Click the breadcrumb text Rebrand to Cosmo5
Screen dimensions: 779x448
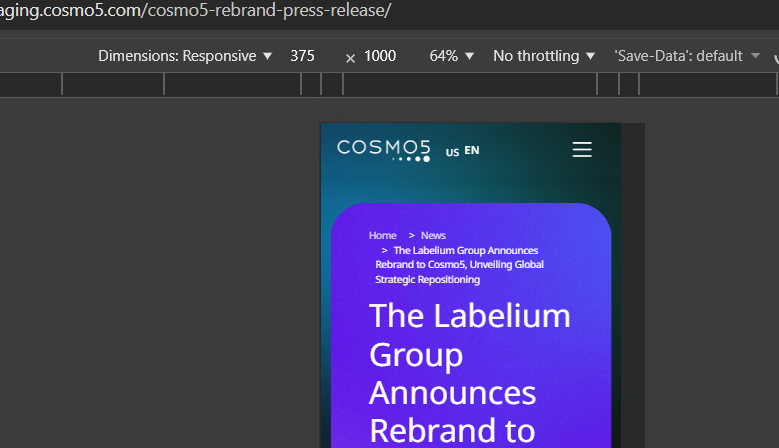click(420, 264)
